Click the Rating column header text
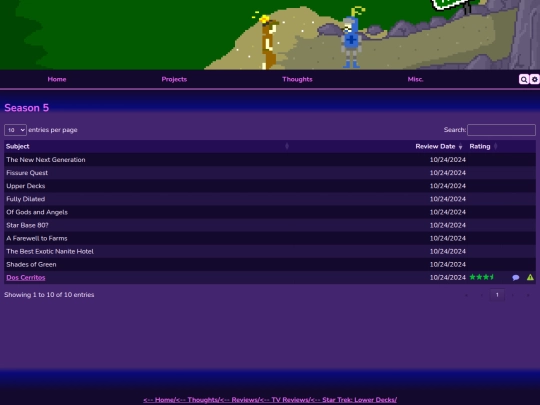 [480, 146]
